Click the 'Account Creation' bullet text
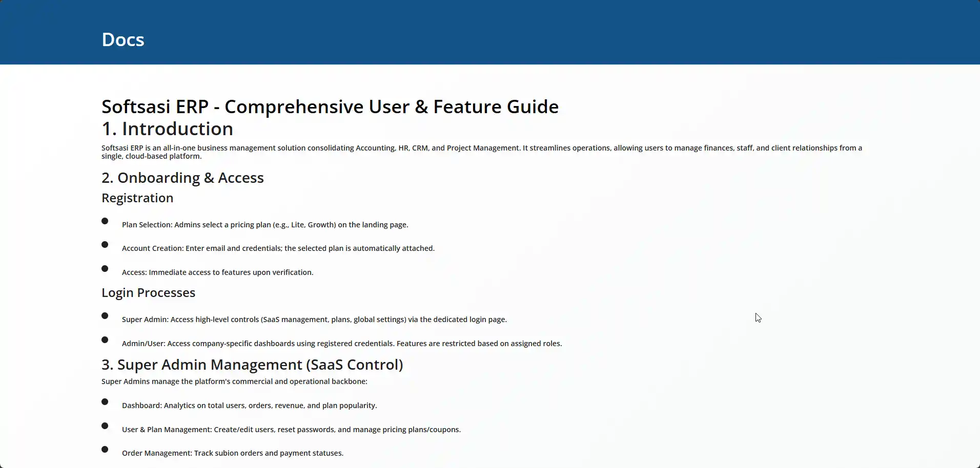Screen dimensions: 980x468 pos(278,248)
